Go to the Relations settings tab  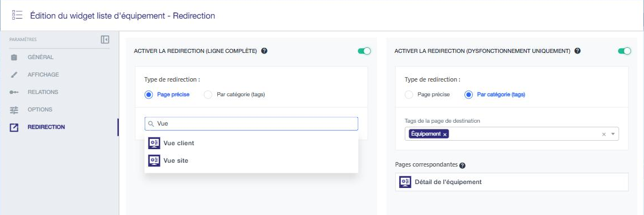pyautogui.click(x=43, y=92)
